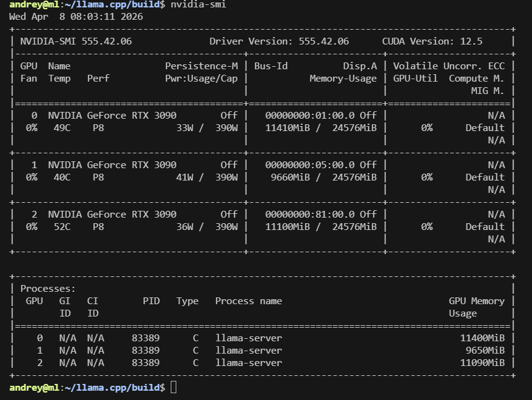Select the 'CUDA Version: 12.5' text
The image size is (532, 400).
(x=432, y=41)
